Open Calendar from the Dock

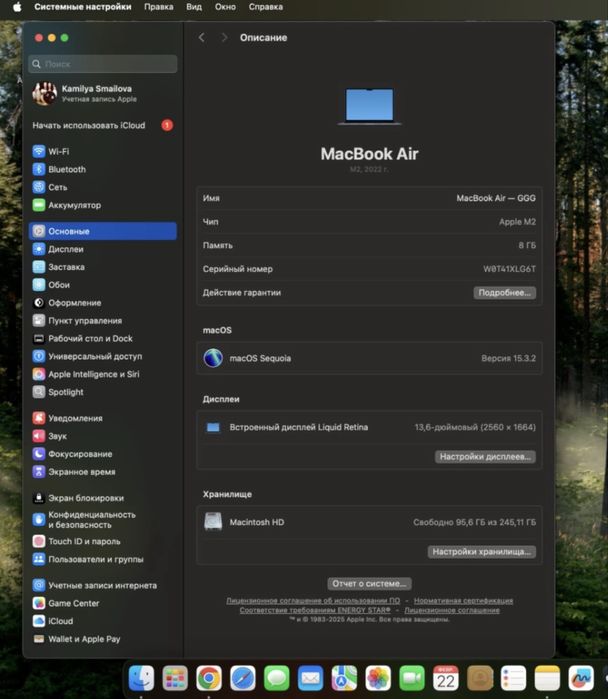click(446, 678)
